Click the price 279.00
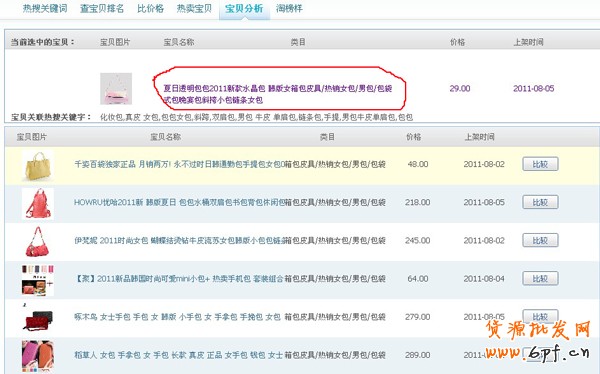This screenshot has width=600, height=374. pos(417,317)
